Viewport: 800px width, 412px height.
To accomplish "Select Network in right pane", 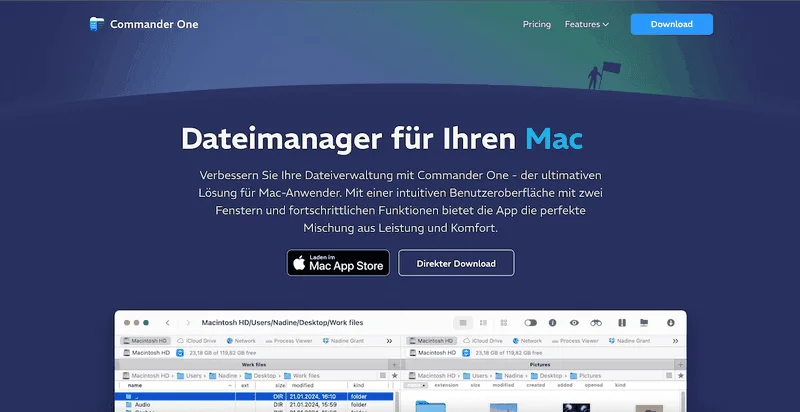I will pos(527,341).
